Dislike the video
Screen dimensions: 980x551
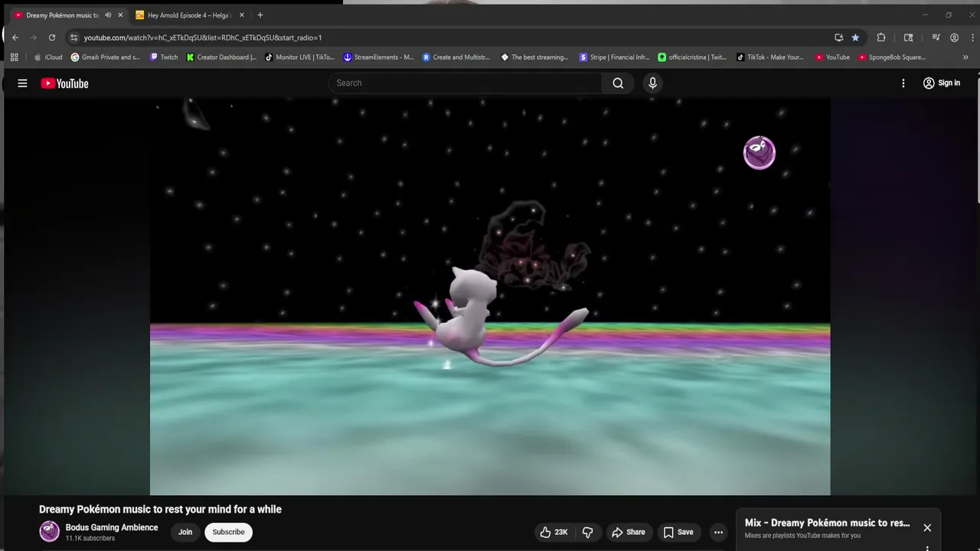588,532
